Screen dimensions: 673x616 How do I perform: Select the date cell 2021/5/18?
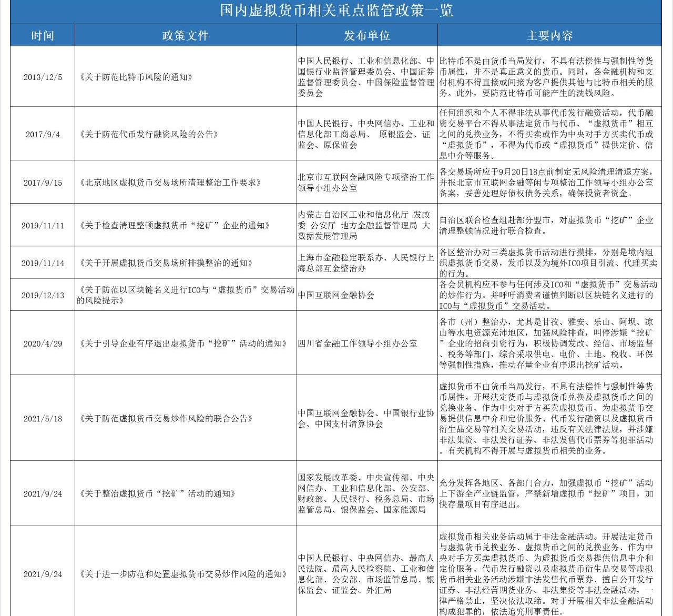pyautogui.click(x=43, y=419)
